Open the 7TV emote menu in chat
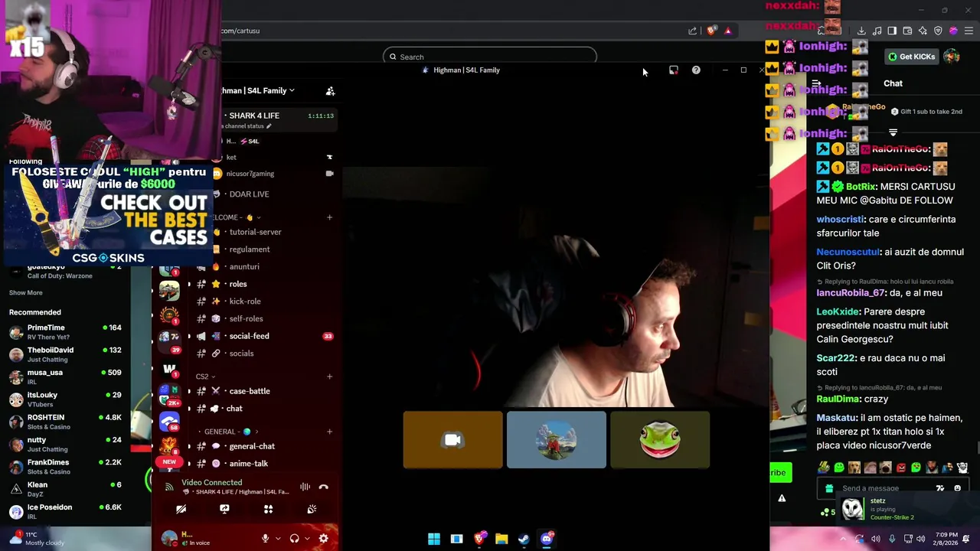Viewport: 980px width, 551px height. pyautogui.click(x=940, y=488)
